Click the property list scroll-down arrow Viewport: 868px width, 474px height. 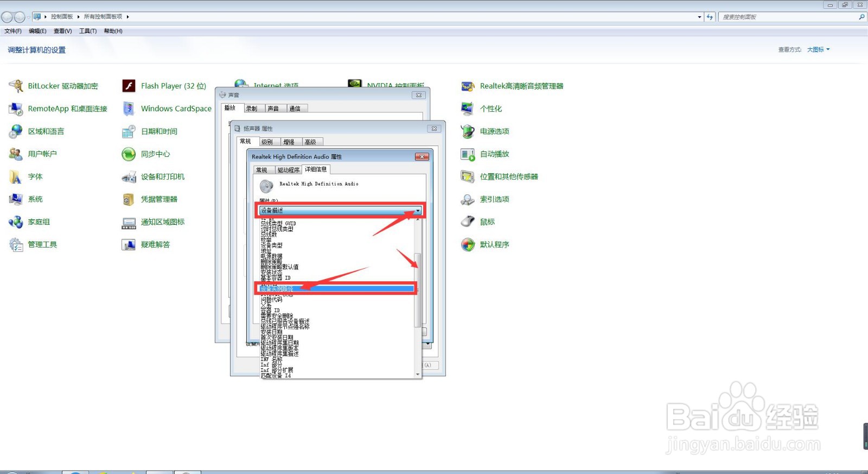tap(417, 375)
